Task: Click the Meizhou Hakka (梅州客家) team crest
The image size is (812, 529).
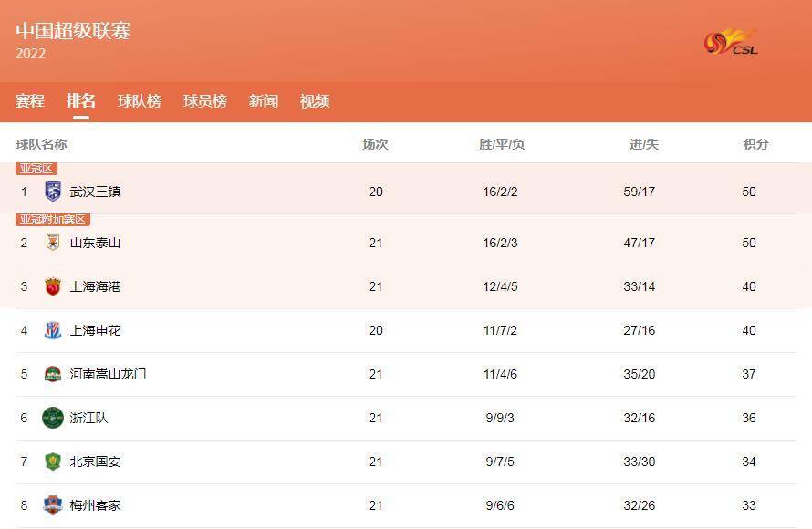Action: pyautogui.click(x=53, y=505)
